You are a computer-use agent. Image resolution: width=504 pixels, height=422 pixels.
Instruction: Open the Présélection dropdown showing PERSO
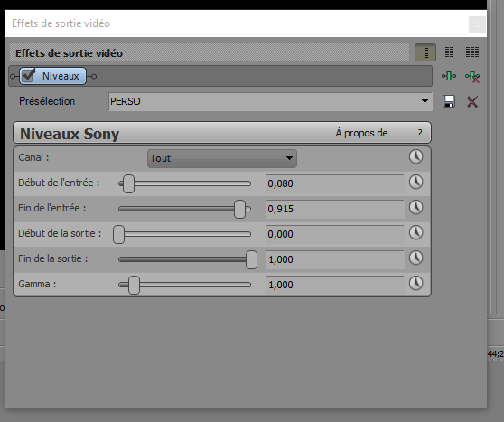point(270,101)
